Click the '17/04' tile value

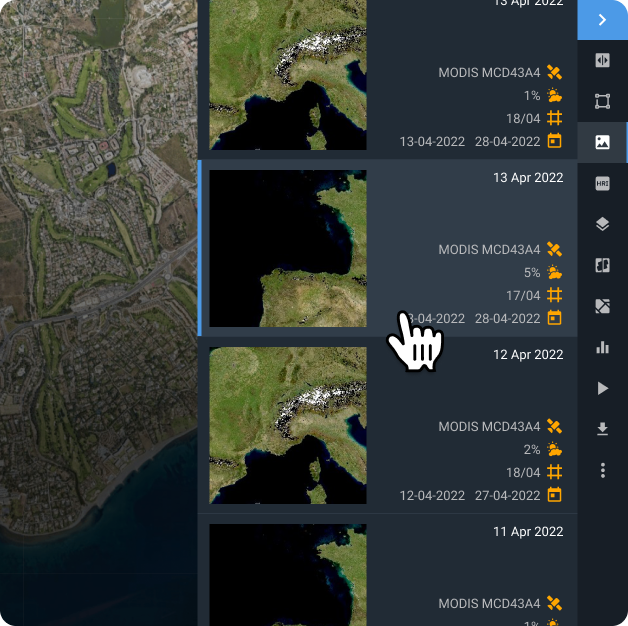(523, 296)
